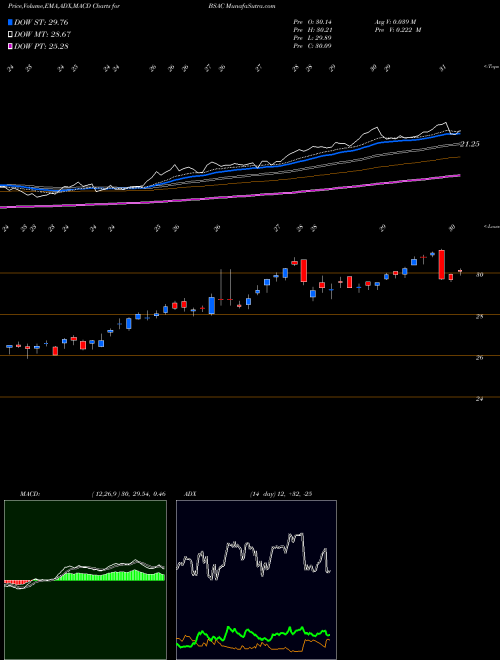Click the last candlestick on the chart

tap(460, 271)
